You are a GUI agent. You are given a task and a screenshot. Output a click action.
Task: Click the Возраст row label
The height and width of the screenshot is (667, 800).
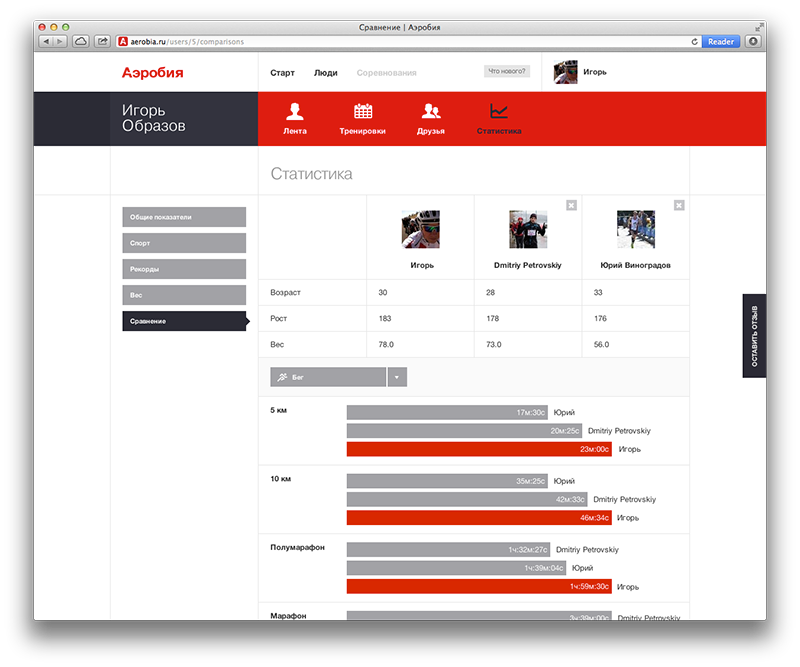[285, 292]
